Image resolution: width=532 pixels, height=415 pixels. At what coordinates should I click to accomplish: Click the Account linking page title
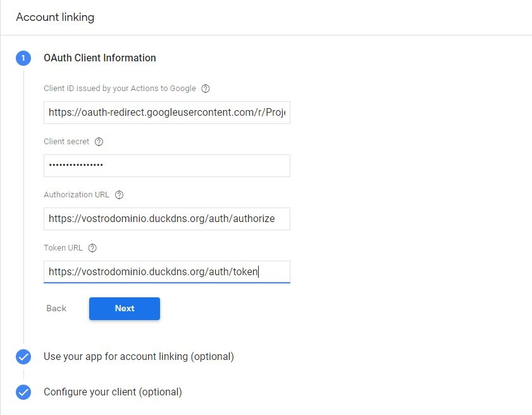click(55, 17)
